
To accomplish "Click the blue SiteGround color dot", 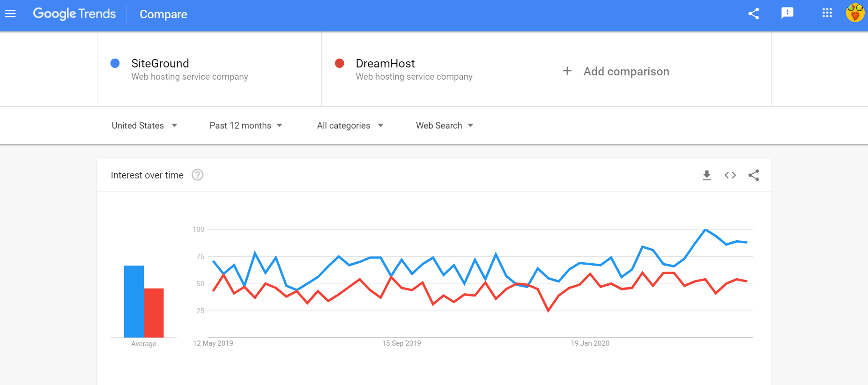I will pyautogui.click(x=115, y=63).
